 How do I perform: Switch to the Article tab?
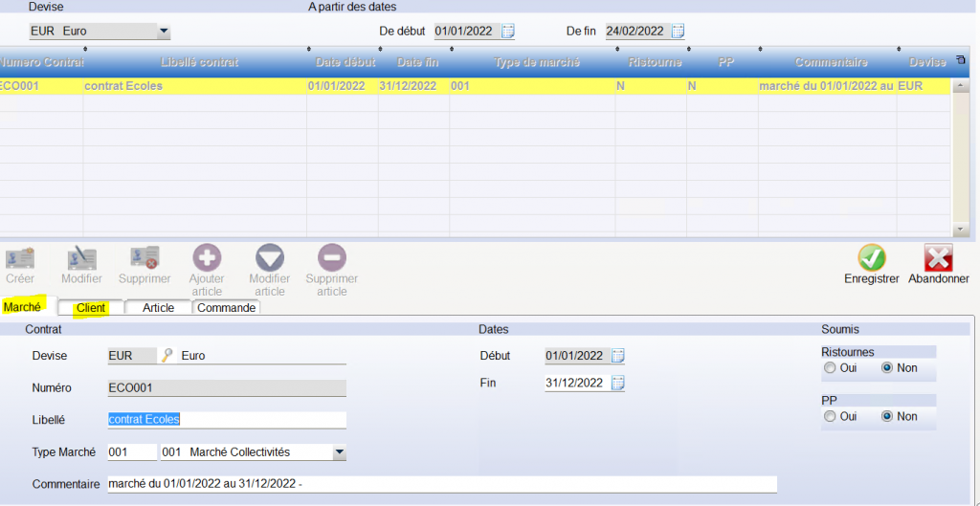point(158,308)
